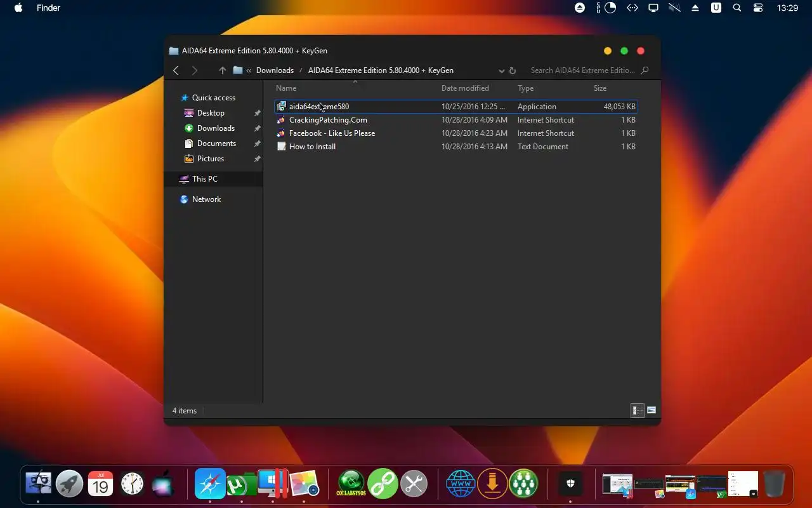Select the aida64extreme580 application file
Viewport: 812px width, 508px height.
(x=455, y=107)
